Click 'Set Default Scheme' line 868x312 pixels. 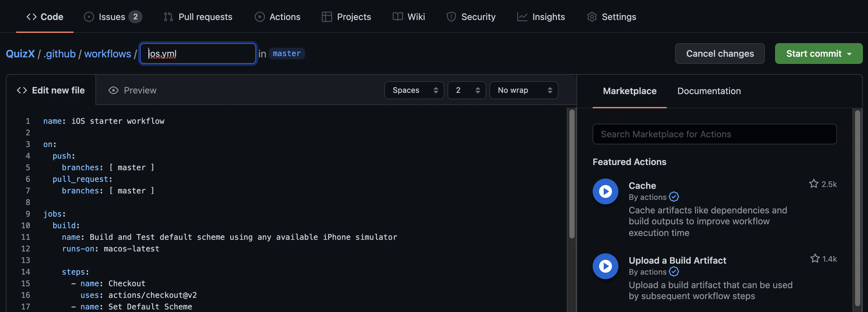[x=150, y=306]
